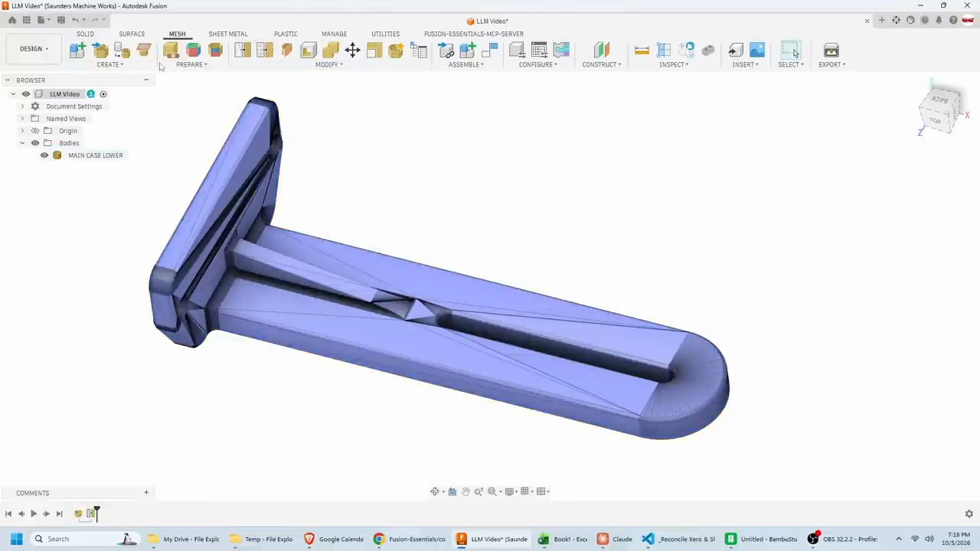Switch to the MANAGE tab
The image size is (980, 551).
(x=334, y=34)
